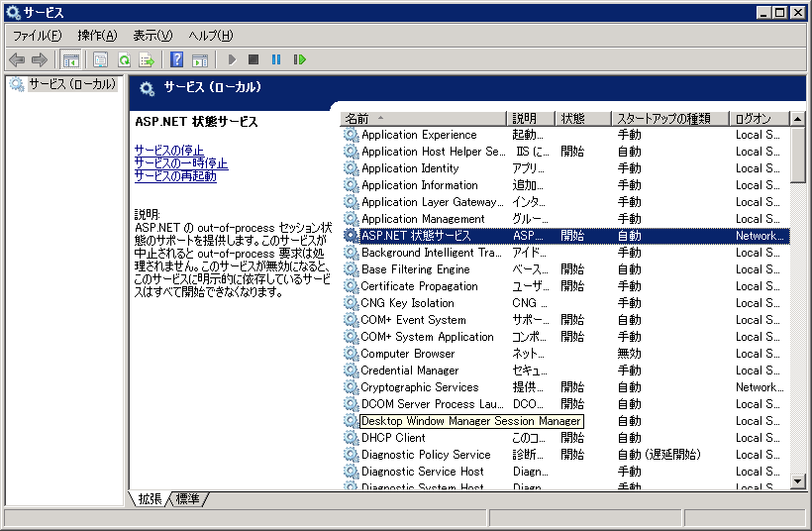Sort by スタートアップの種類 column header
Screen dimensions: 812x531
(x=668, y=119)
